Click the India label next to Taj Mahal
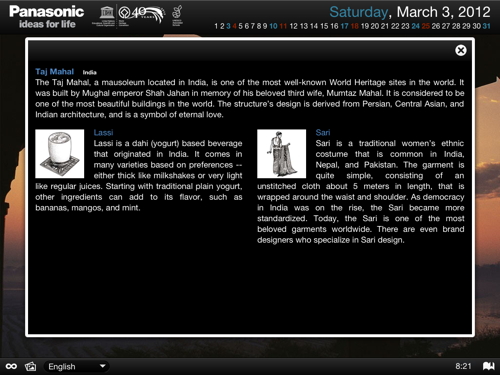Screen dimensions: 500x375 pyautogui.click(x=90, y=72)
